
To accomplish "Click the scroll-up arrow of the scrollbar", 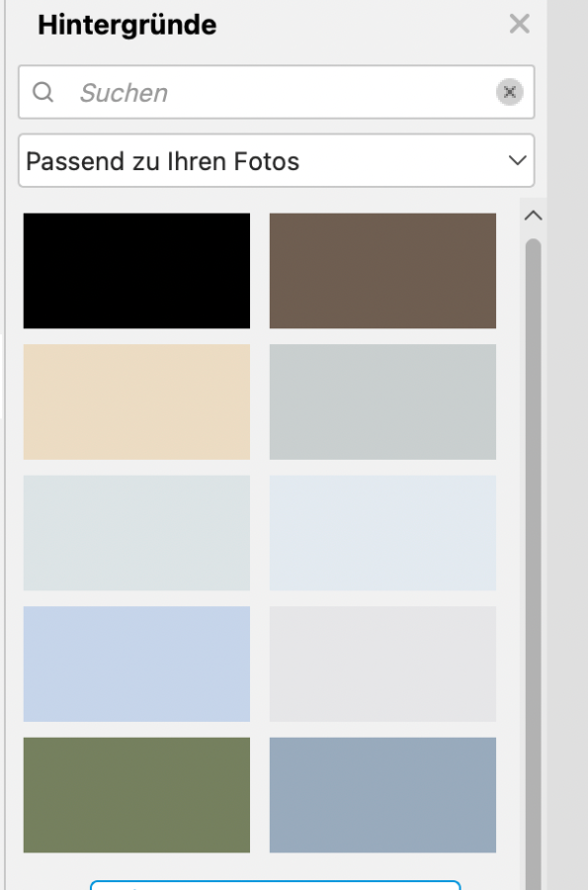I will click(x=533, y=216).
